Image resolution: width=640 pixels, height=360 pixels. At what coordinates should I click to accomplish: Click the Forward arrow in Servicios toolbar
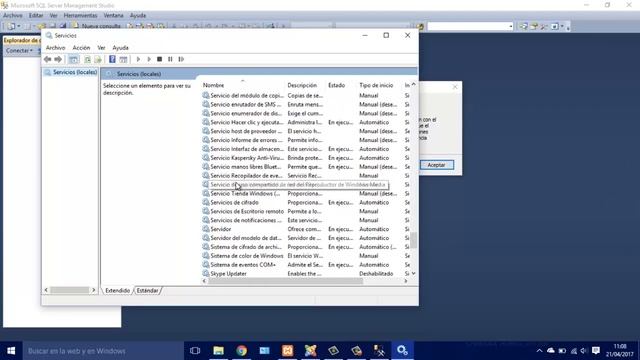tap(58, 59)
